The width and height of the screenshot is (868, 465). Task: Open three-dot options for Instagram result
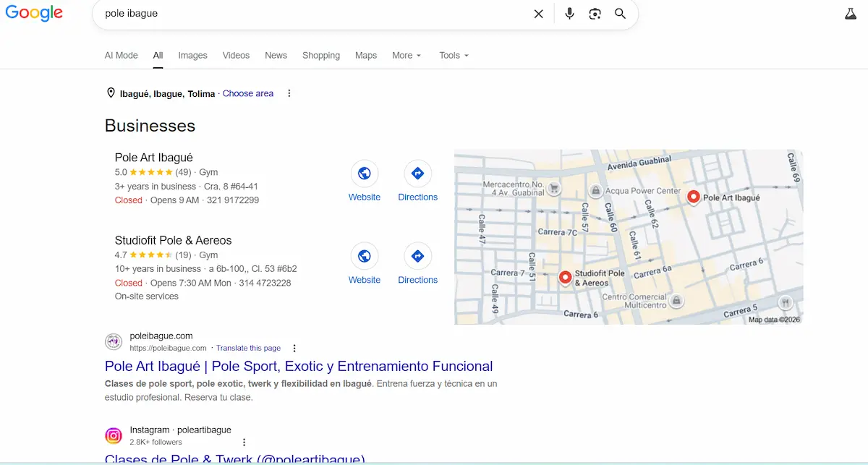[x=244, y=442]
